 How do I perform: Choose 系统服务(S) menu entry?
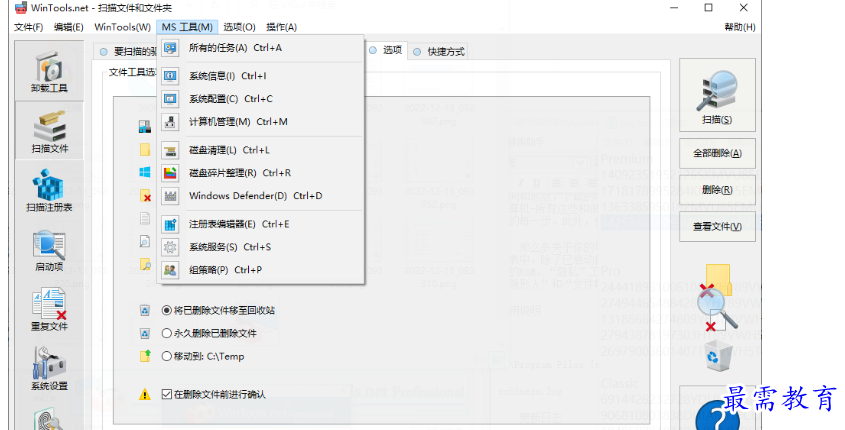[x=261, y=247]
